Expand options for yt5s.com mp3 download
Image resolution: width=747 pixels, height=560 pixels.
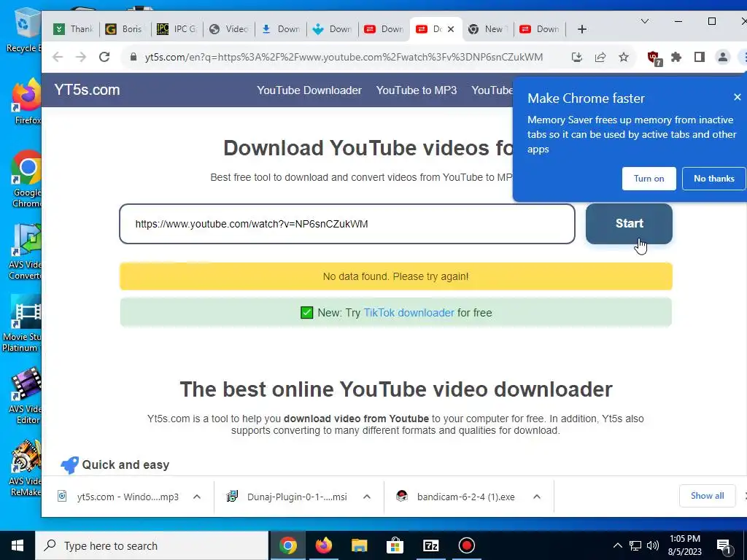coord(197,497)
